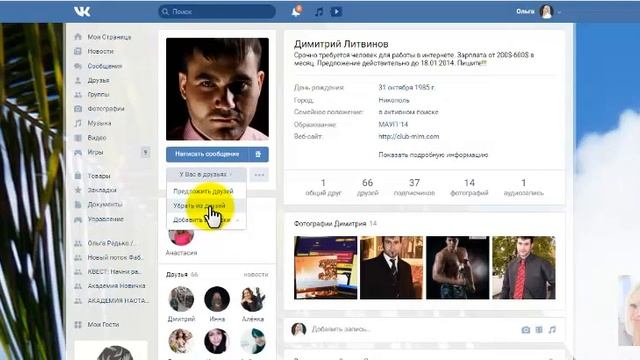
Task: Click the Видео sidebar icon
Action: 78,138
